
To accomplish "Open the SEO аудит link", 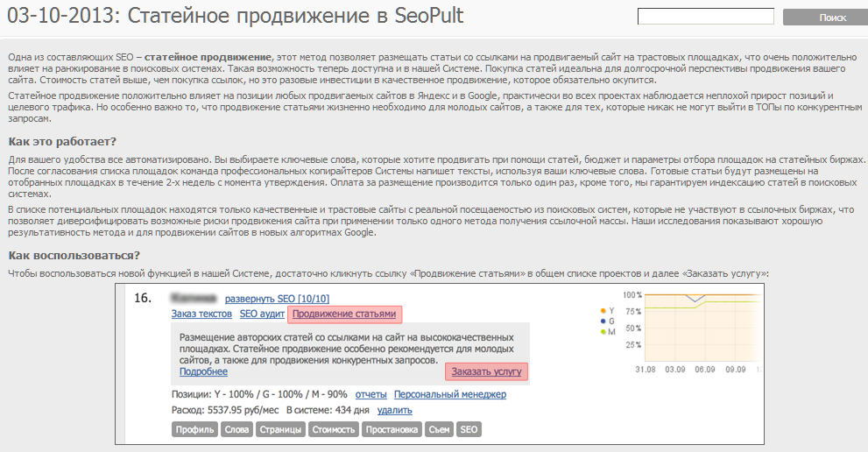I will coord(262,314).
